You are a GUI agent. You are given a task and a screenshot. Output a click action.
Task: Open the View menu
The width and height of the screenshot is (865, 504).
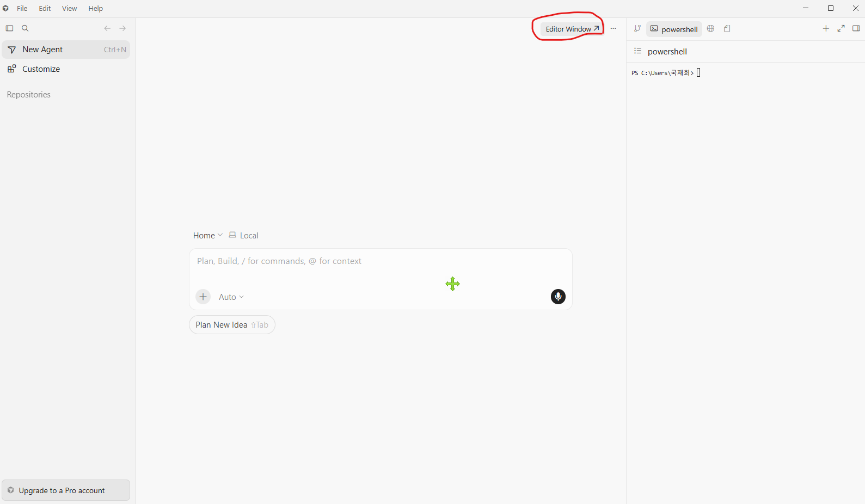69,8
